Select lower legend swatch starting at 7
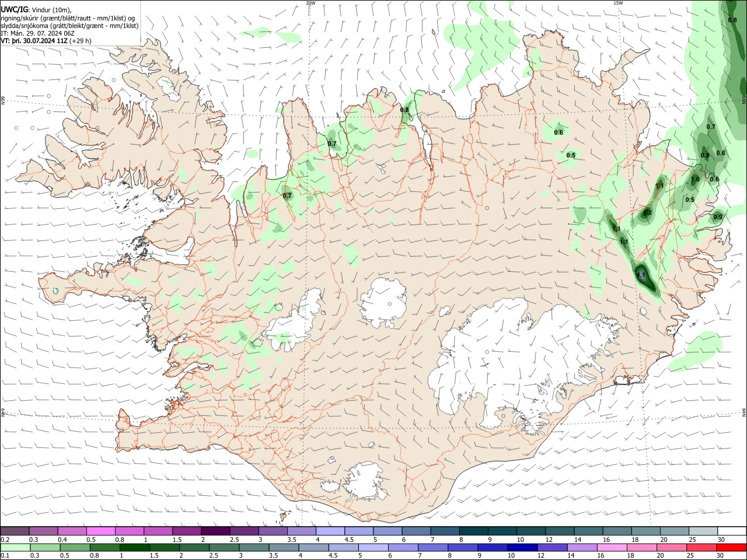 click(432, 547)
